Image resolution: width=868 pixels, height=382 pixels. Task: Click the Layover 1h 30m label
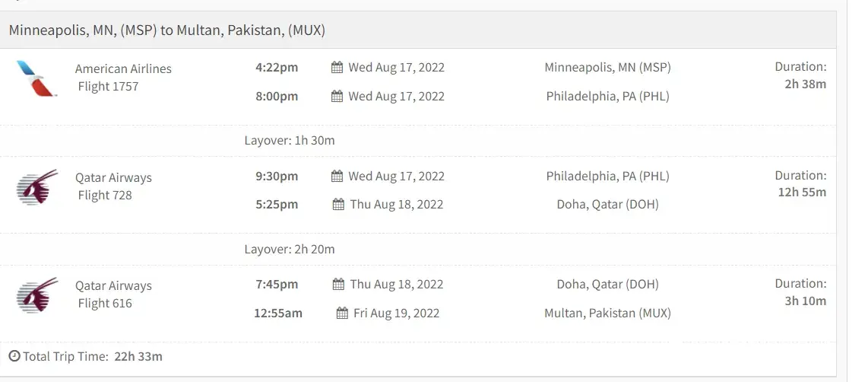[x=290, y=141]
